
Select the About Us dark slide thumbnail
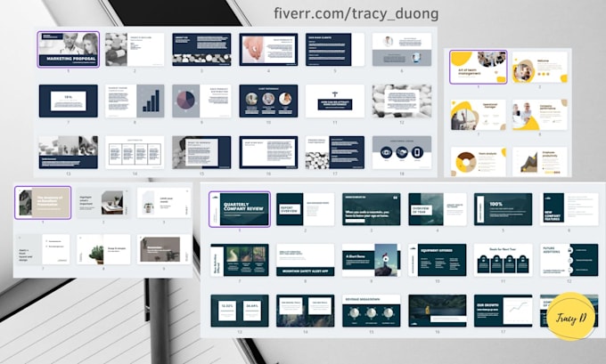coord(201,50)
